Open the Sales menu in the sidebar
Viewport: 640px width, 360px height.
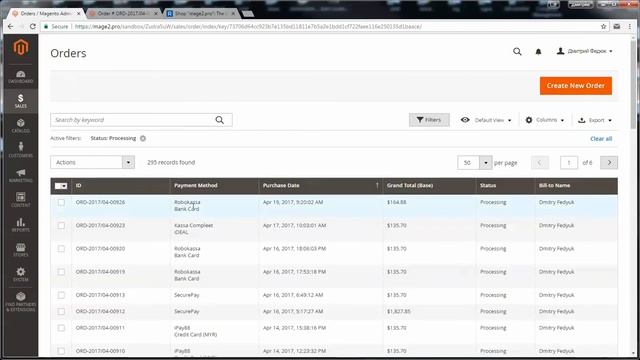(x=21, y=100)
